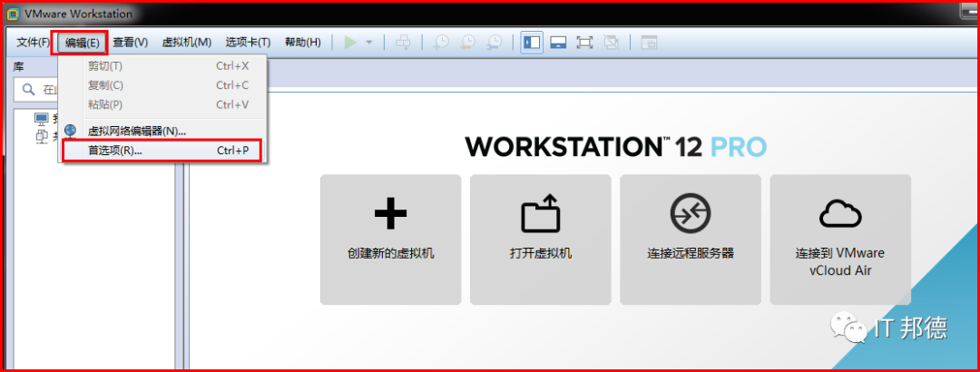The width and height of the screenshot is (980, 372).
Task: Choose 首选项(R)... from the edit menu
Action: pos(164,151)
